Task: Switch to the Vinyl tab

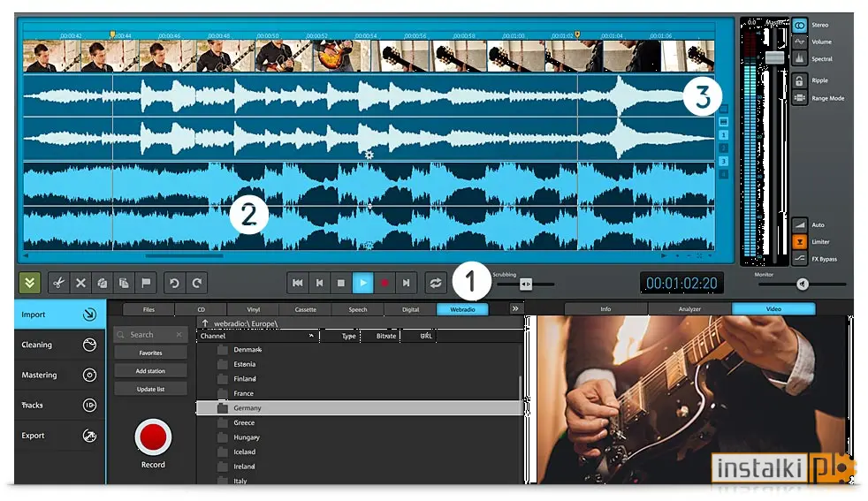Action: click(x=253, y=309)
